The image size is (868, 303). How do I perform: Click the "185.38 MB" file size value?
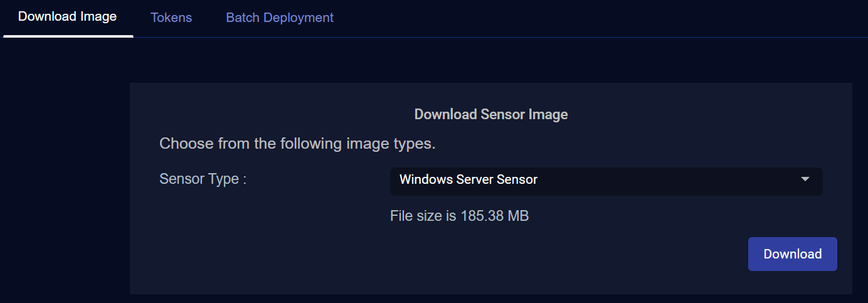pyautogui.click(x=495, y=216)
